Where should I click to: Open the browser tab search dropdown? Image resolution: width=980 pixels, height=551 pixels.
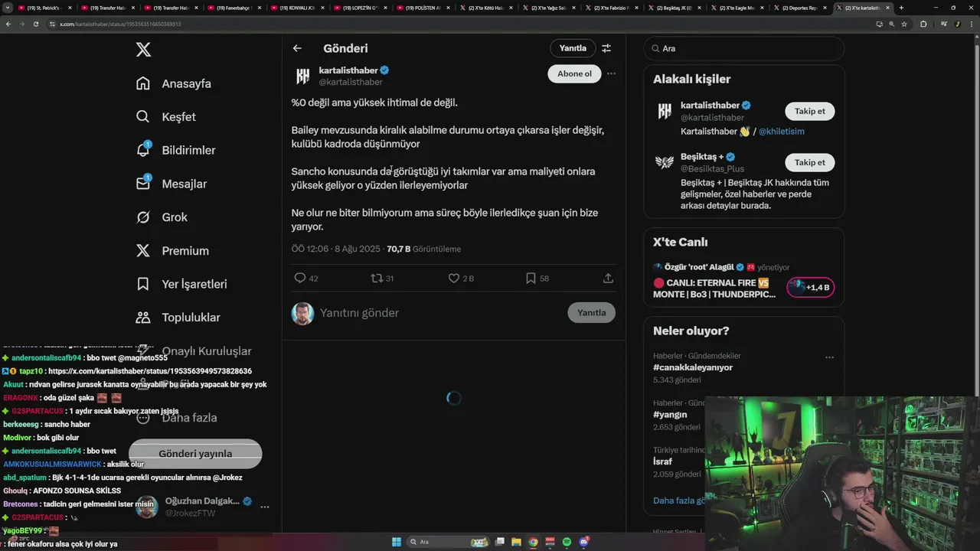coord(8,8)
